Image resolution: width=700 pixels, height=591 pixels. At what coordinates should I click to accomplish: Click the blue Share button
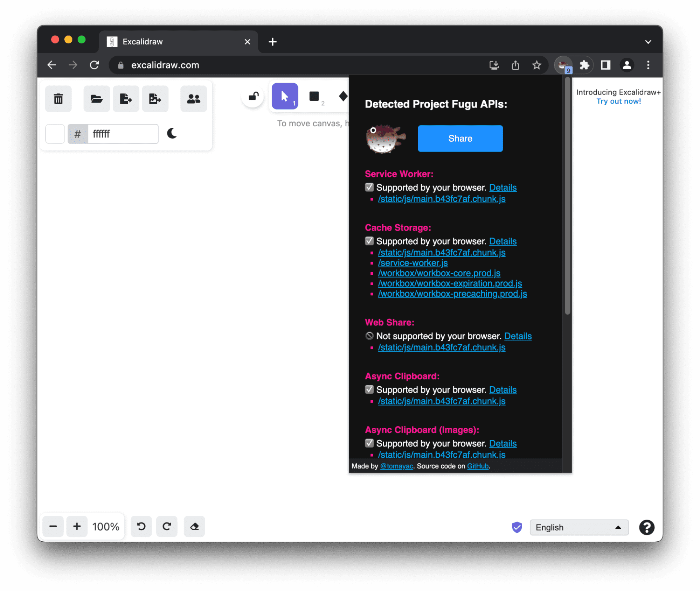(x=460, y=138)
